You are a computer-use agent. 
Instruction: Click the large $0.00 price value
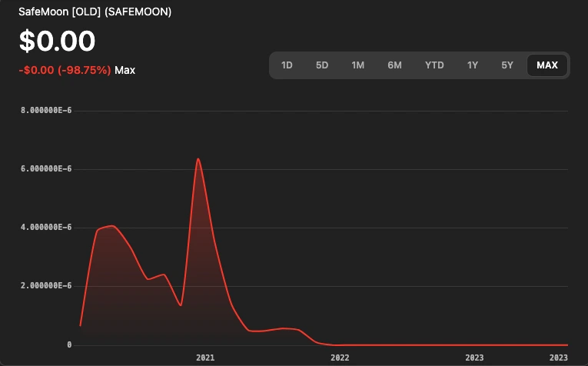[x=58, y=41]
